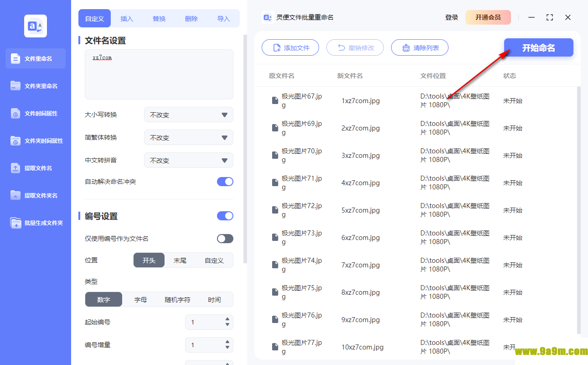Click the file list vertical scrollbar
Image resolution: width=588 pixels, height=365 pixels.
(579, 210)
